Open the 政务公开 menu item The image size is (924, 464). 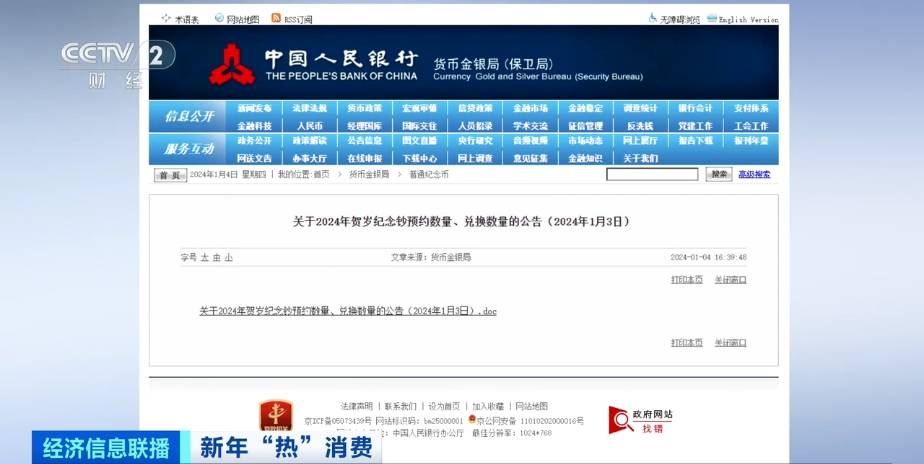click(255, 141)
